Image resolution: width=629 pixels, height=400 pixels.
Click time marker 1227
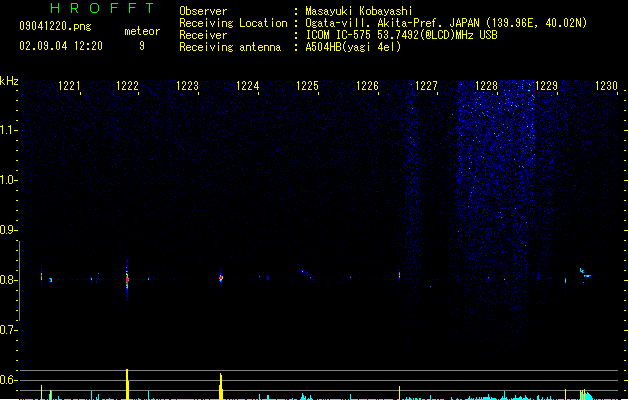pyautogui.click(x=426, y=86)
